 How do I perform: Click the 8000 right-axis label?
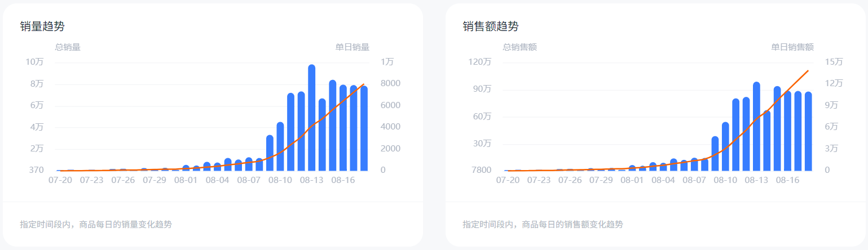click(390, 84)
